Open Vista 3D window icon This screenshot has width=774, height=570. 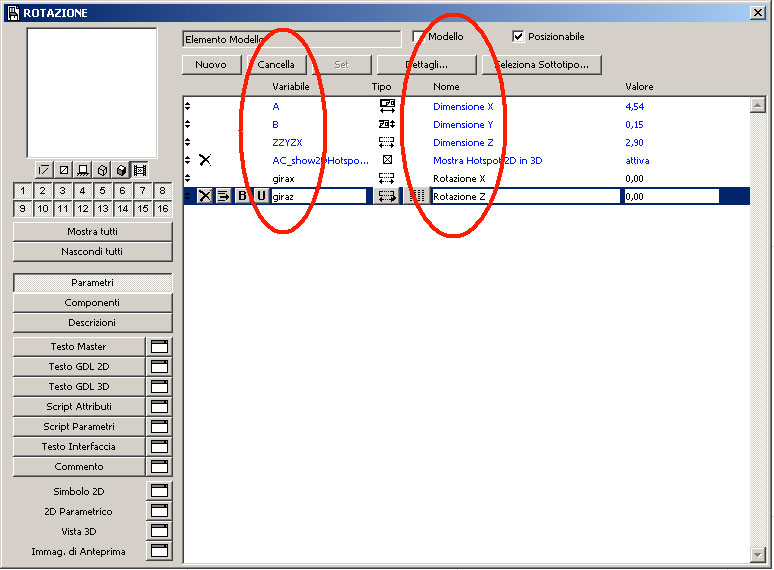coord(159,532)
